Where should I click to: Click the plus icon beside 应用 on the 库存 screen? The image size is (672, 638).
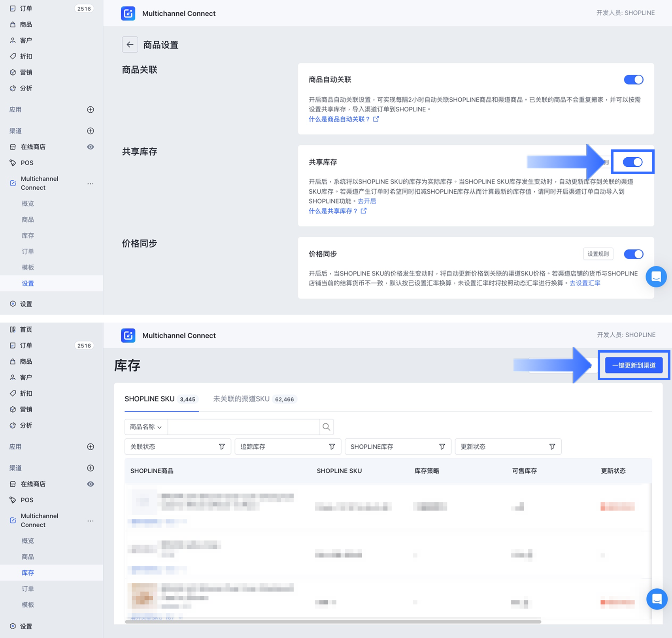point(91,447)
